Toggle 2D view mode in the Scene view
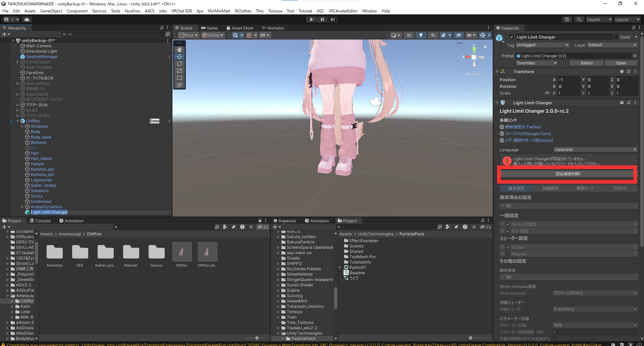This screenshot has width=644, height=346. pyautogui.click(x=409, y=35)
